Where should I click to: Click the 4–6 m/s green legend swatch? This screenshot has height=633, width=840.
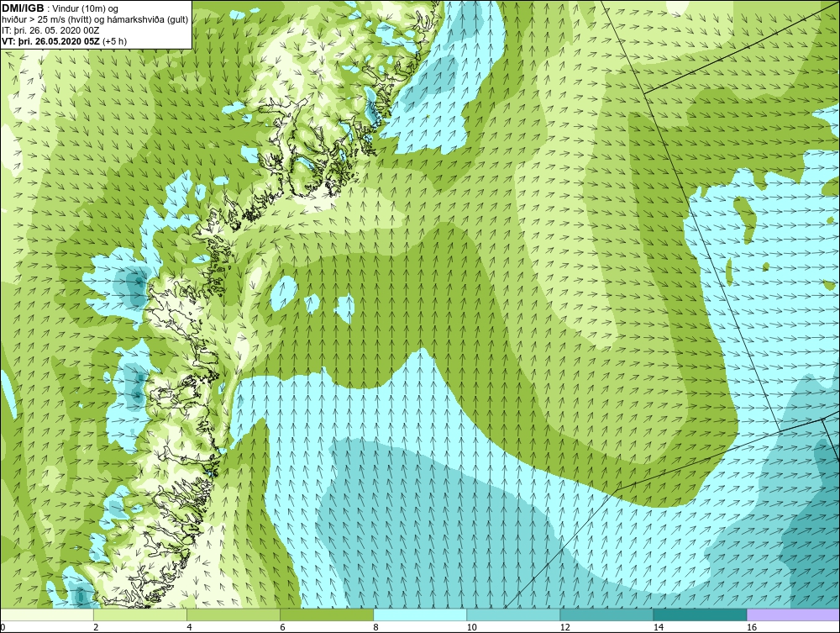click(234, 615)
